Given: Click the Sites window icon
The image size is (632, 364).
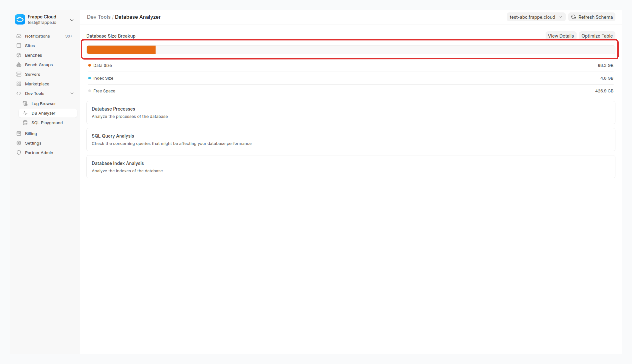Looking at the screenshot, I should (19, 46).
